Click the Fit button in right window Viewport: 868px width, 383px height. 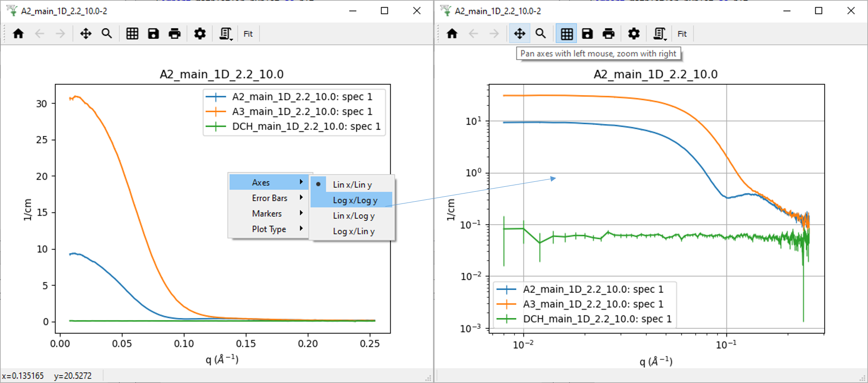point(682,34)
